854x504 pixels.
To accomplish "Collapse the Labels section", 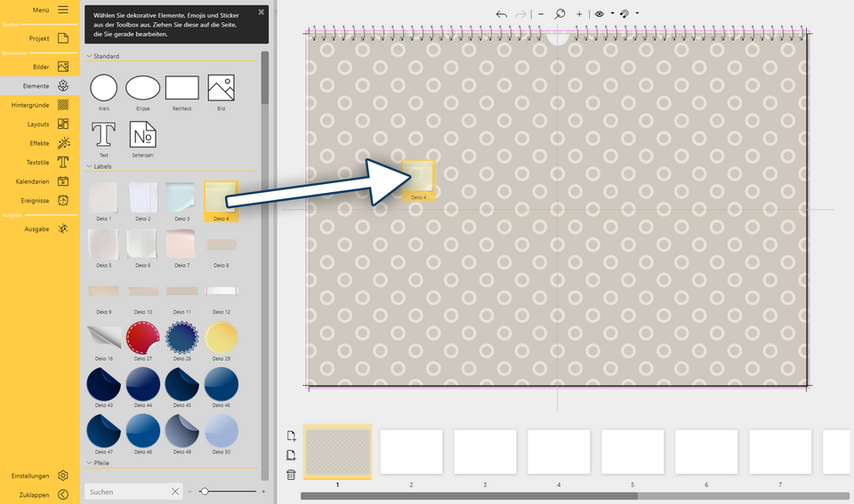I will click(x=90, y=166).
